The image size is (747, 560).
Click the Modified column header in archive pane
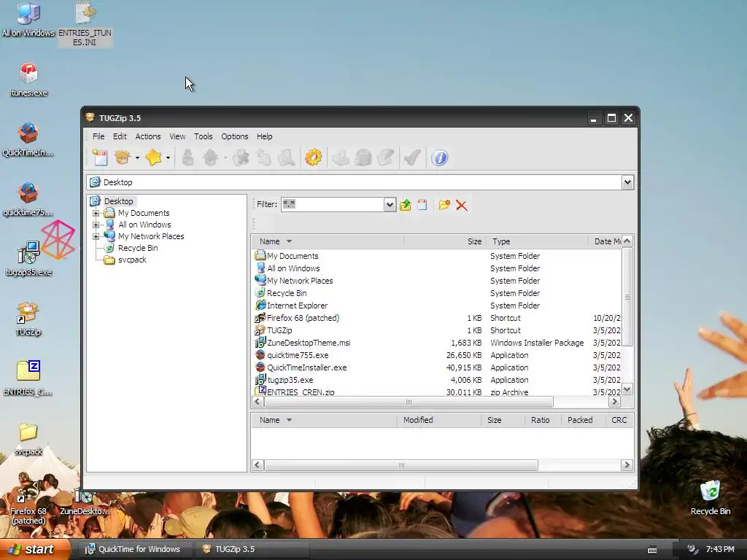438,420
